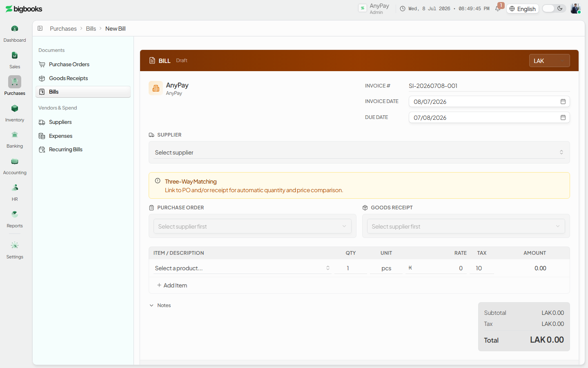Open Goods Receipts menu item
The height and width of the screenshot is (368, 588).
[83, 78]
